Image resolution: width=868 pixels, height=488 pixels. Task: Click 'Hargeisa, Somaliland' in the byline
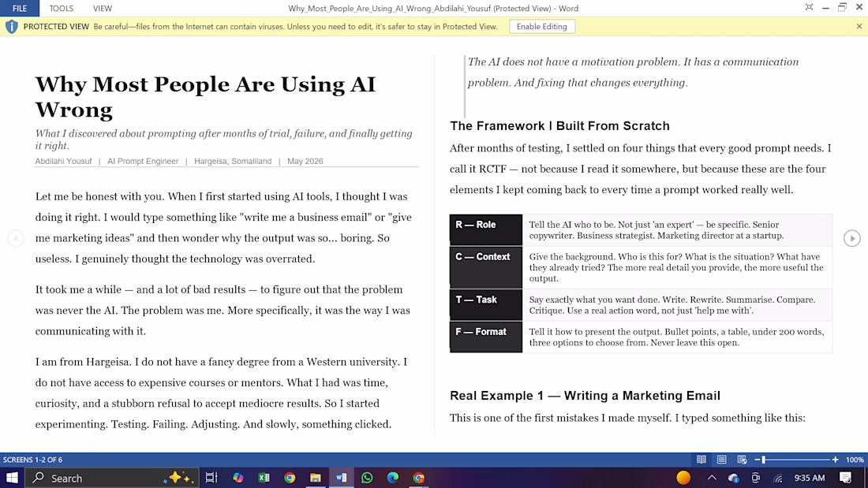(233, 161)
